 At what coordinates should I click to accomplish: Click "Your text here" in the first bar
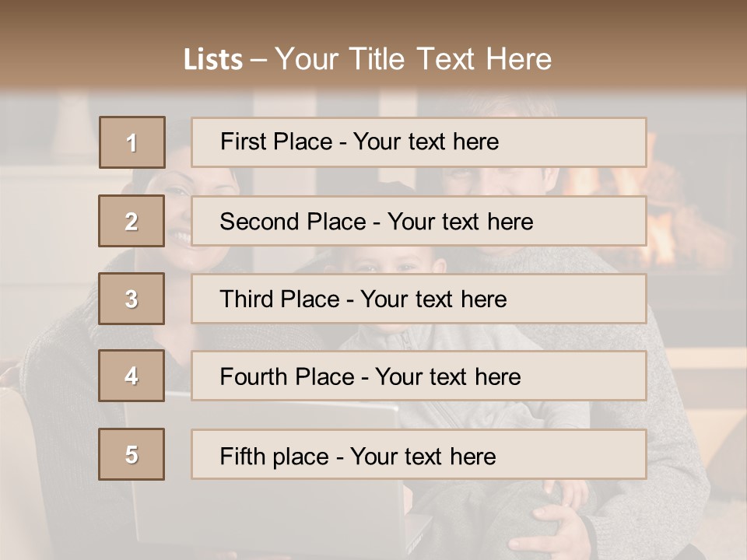pyautogui.click(x=426, y=142)
